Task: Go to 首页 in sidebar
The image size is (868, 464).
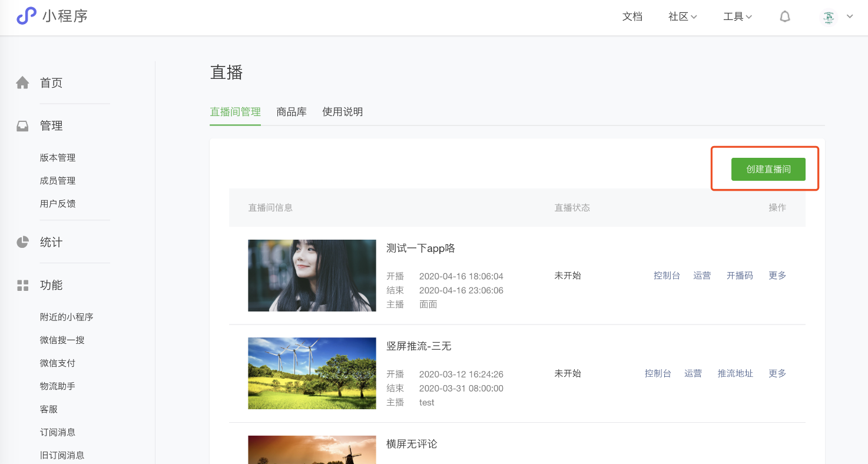Action: coord(51,82)
